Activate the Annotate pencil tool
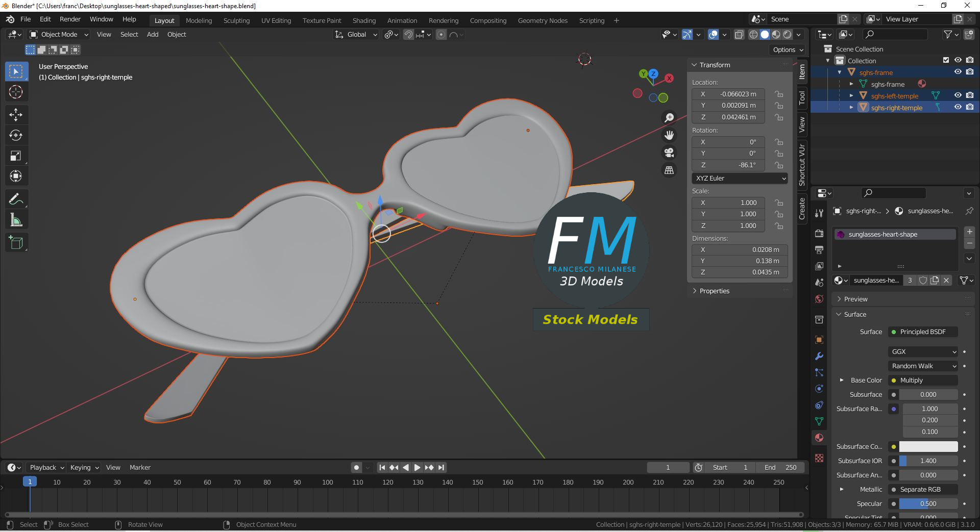980x532 pixels. pyautogui.click(x=16, y=199)
